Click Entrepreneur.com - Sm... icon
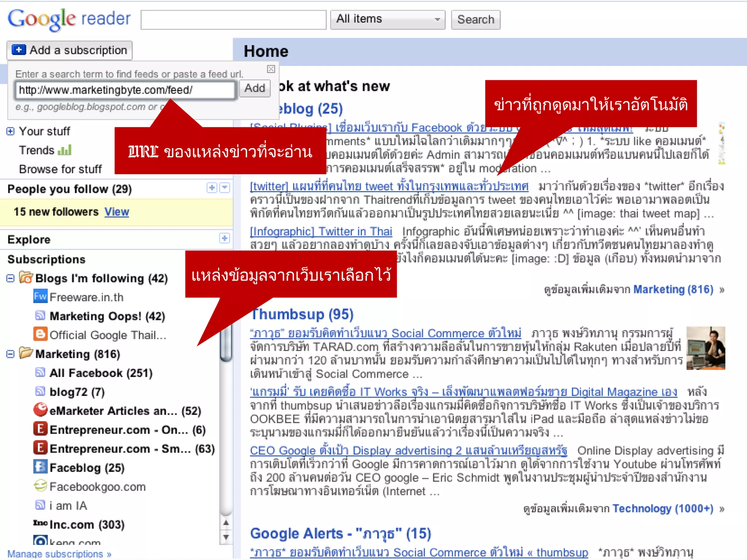Screen dimensions: 747x560 click(40, 448)
